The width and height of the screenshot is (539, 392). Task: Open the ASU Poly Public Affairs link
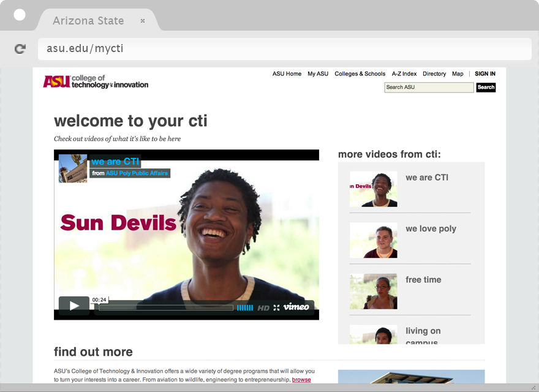pyautogui.click(x=137, y=173)
